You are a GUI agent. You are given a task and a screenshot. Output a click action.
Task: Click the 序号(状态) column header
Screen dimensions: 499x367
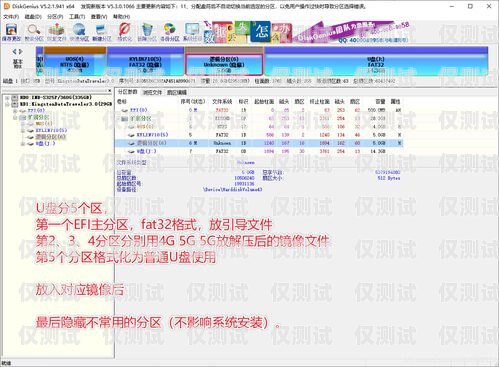pos(193,101)
